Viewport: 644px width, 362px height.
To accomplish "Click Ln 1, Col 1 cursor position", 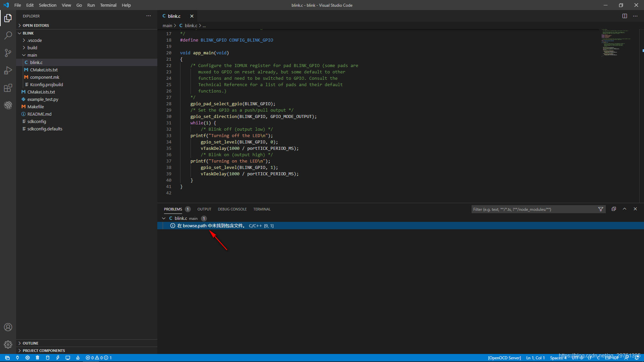I will click(535, 358).
